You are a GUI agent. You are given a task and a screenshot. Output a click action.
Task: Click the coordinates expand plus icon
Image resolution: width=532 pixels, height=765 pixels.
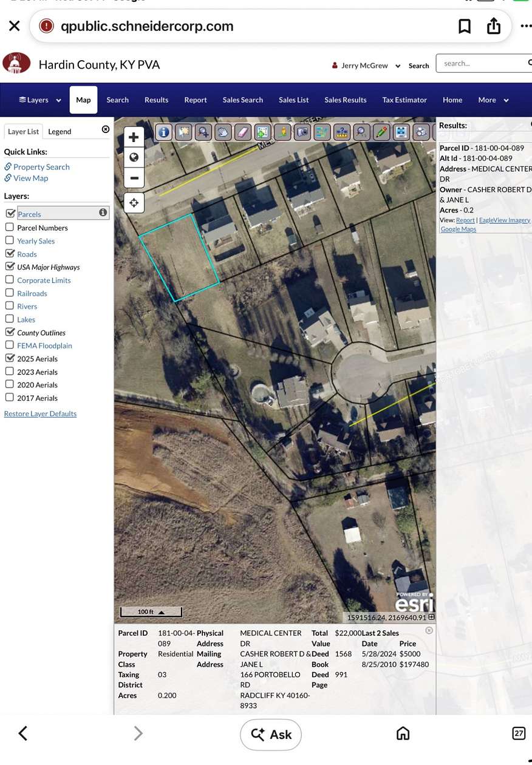tap(431, 617)
